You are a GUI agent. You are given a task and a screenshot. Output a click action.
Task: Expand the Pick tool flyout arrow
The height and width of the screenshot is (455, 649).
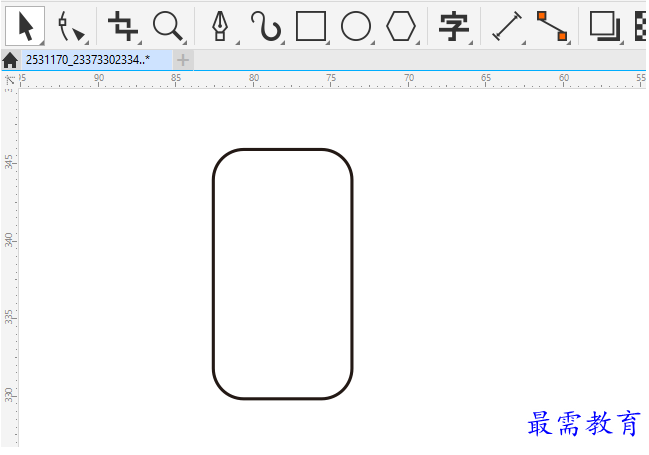click(x=42, y=43)
